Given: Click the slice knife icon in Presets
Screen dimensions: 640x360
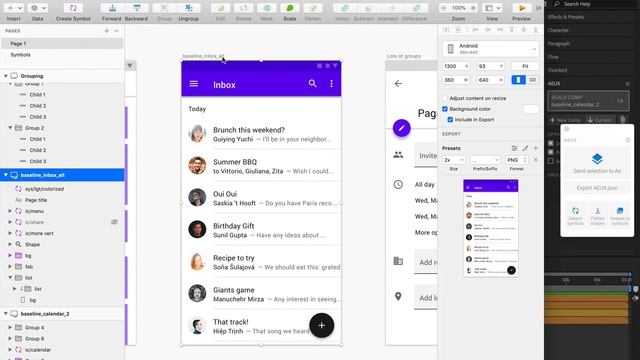Looking at the screenshot, I should click(x=525, y=148).
